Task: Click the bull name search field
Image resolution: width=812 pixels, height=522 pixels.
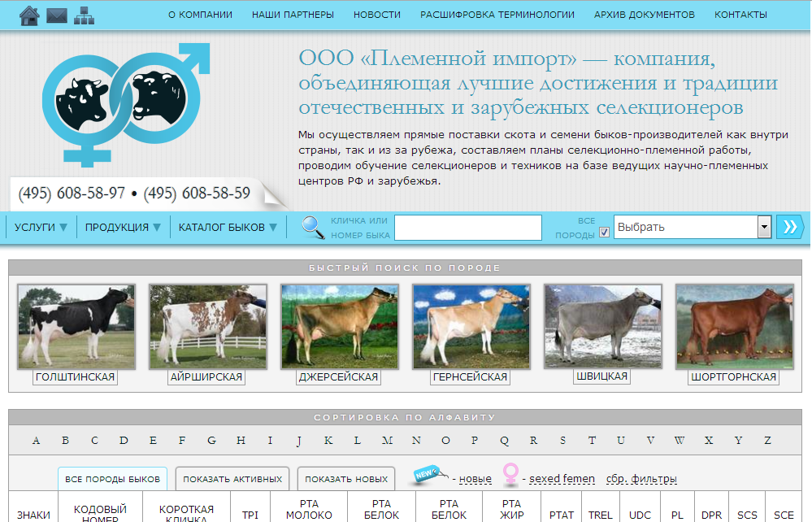Action: coord(468,228)
